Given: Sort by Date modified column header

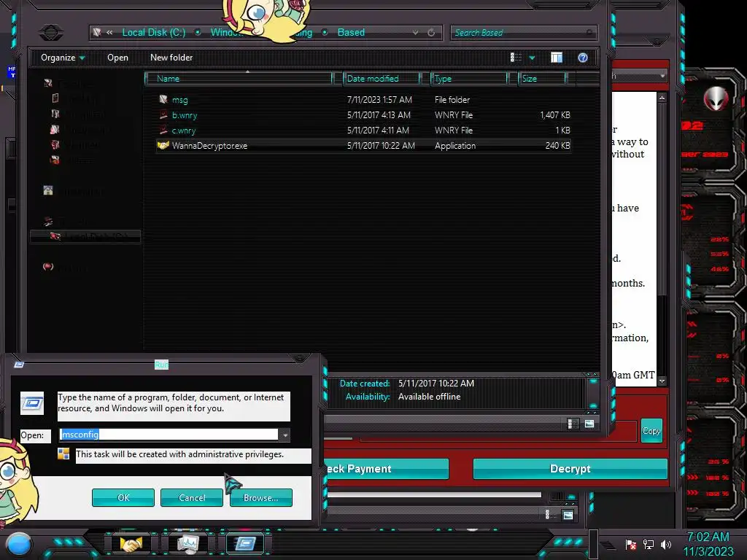Looking at the screenshot, I should (x=381, y=79).
